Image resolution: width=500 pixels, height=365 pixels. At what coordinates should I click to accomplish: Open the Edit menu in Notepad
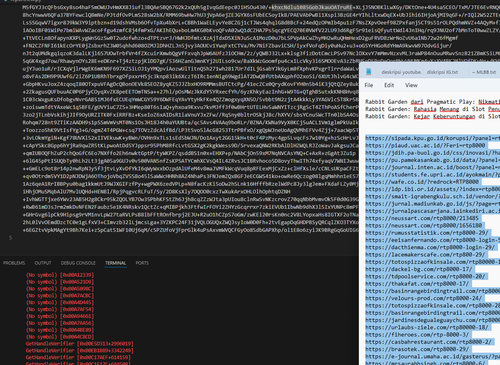(389, 85)
